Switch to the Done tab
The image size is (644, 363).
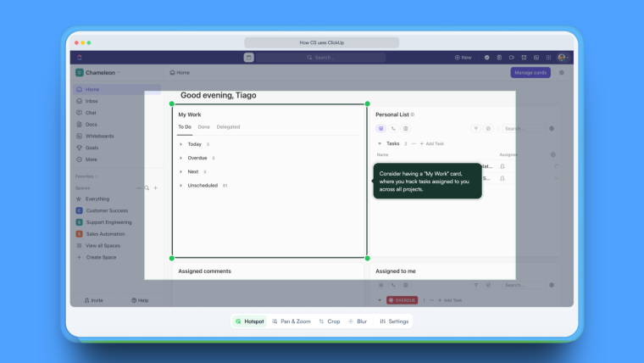click(x=204, y=127)
